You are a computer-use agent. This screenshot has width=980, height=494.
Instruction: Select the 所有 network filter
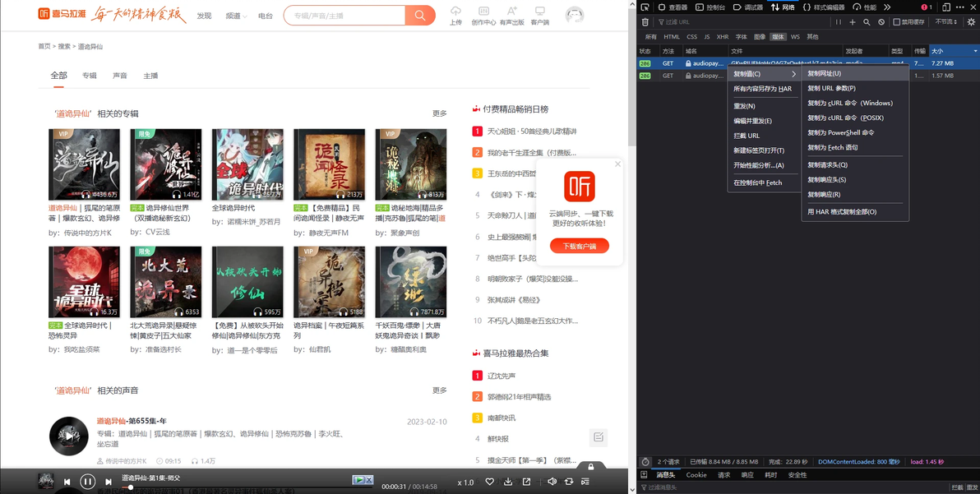(650, 37)
